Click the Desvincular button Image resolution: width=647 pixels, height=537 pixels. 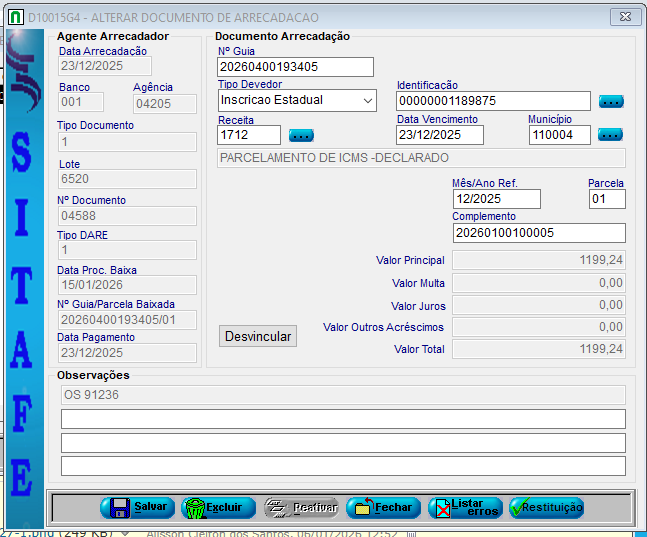click(259, 337)
